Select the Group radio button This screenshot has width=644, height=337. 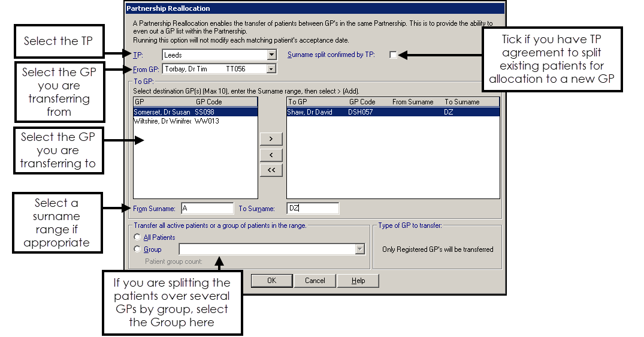point(137,249)
